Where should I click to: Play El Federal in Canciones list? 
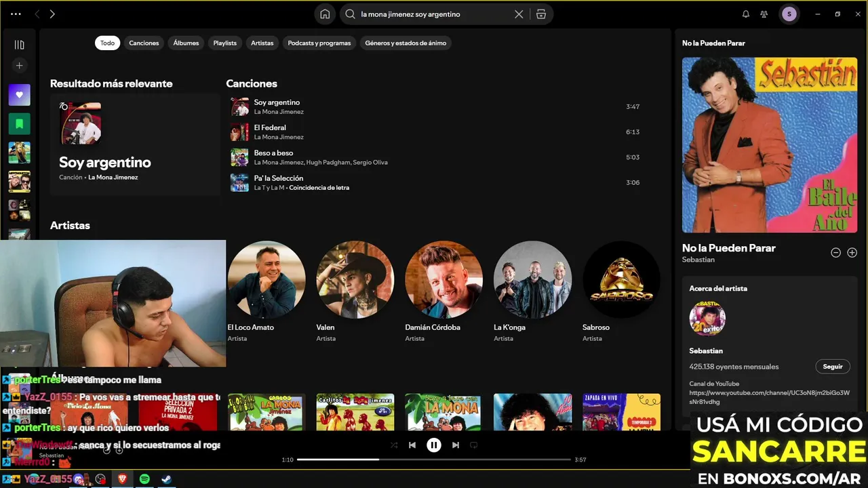click(435, 131)
